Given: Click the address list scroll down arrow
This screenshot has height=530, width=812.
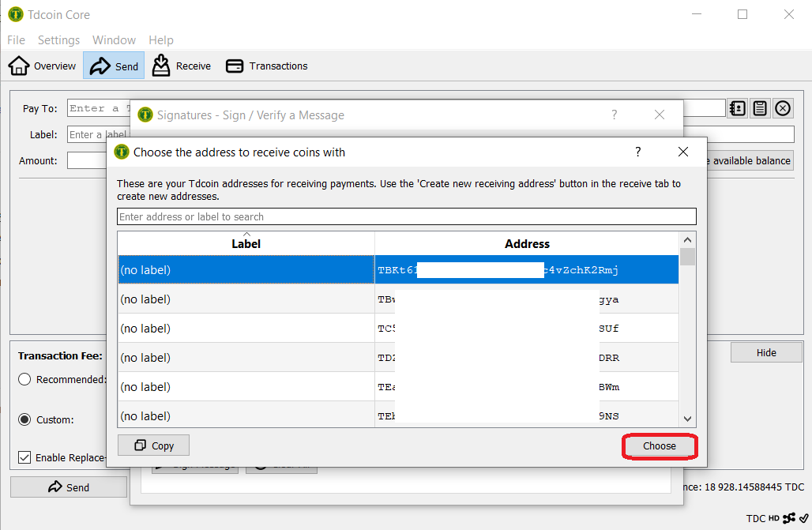Looking at the screenshot, I should [687, 419].
